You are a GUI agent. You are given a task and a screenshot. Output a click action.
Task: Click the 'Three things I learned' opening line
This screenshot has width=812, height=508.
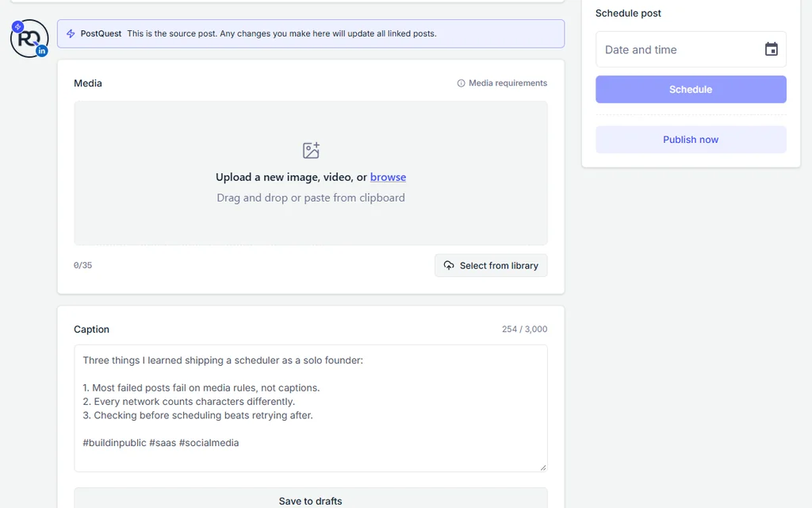click(x=223, y=360)
